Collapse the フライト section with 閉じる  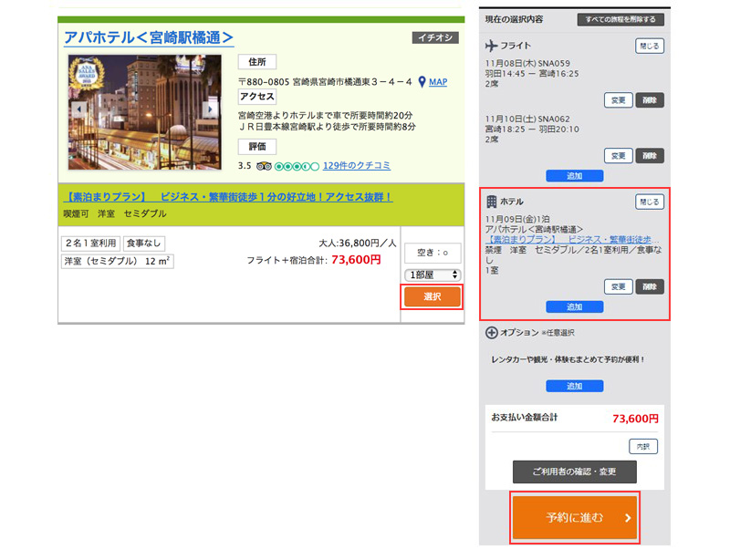coord(650,47)
